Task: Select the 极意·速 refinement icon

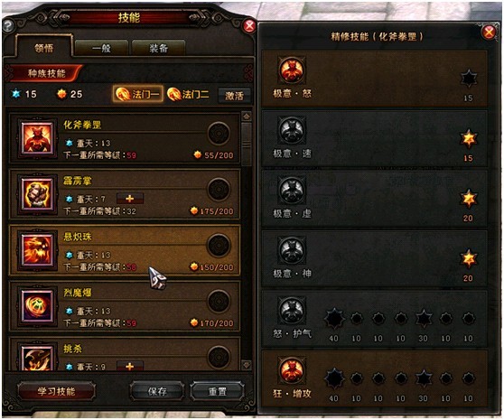Action: coord(292,130)
